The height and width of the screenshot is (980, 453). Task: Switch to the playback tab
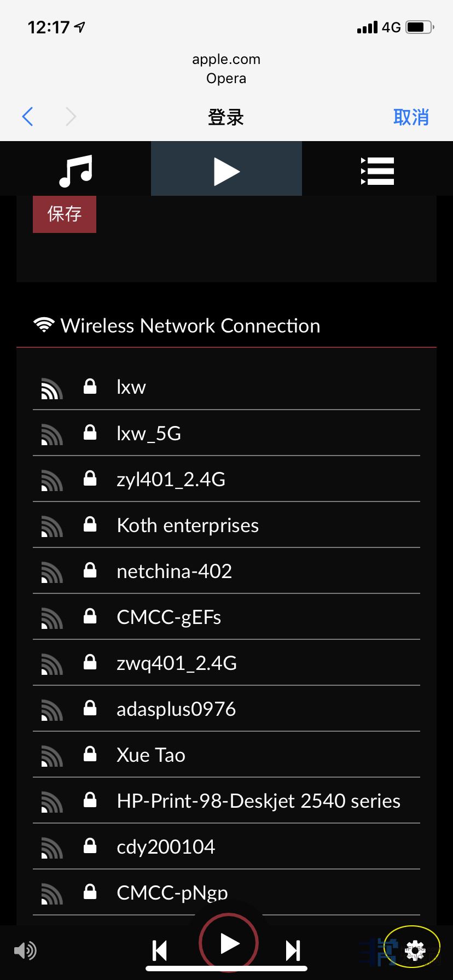coord(226,171)
